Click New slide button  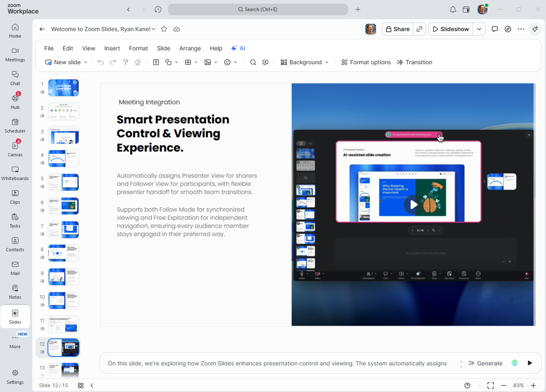click(x=63, y=62)
